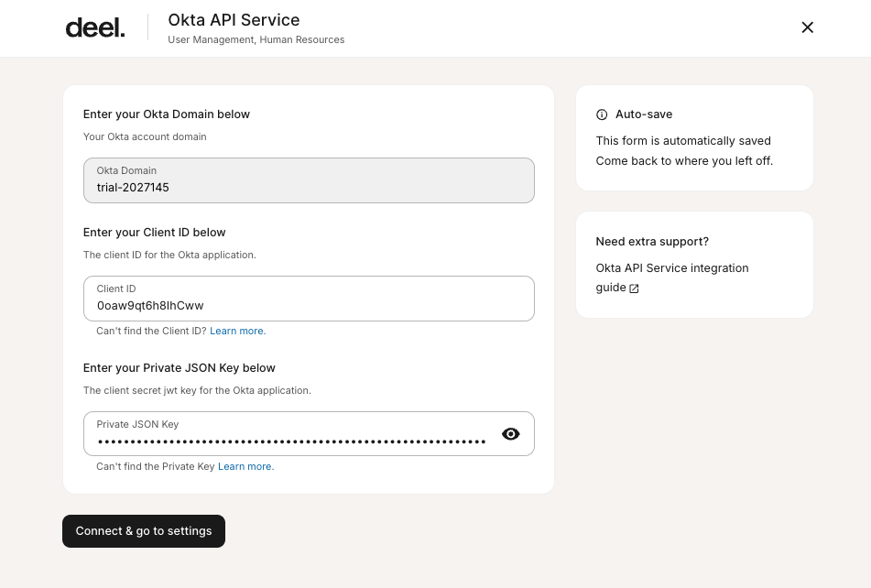Click the deel logo
The width and height of the screenshot is (871, 588).
(x=94, y=28)
